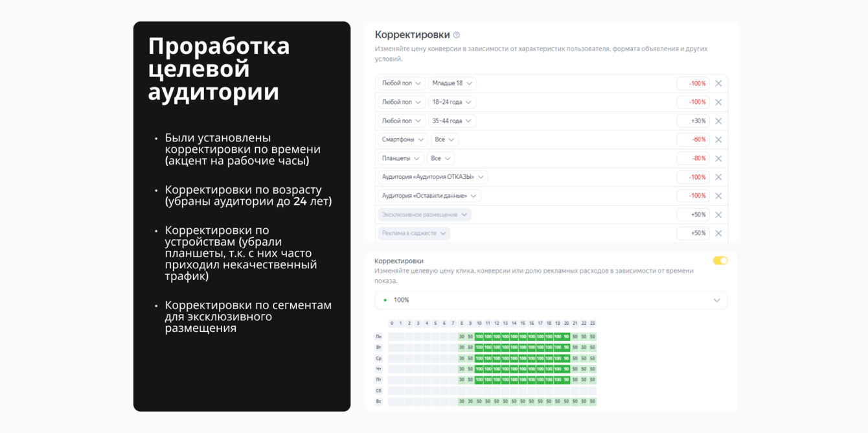Image resolution: width=868 pixels, height=433 pixels.
Task: Delete the Эксклюзивное размещение row
Action: (x=718, y=215)
